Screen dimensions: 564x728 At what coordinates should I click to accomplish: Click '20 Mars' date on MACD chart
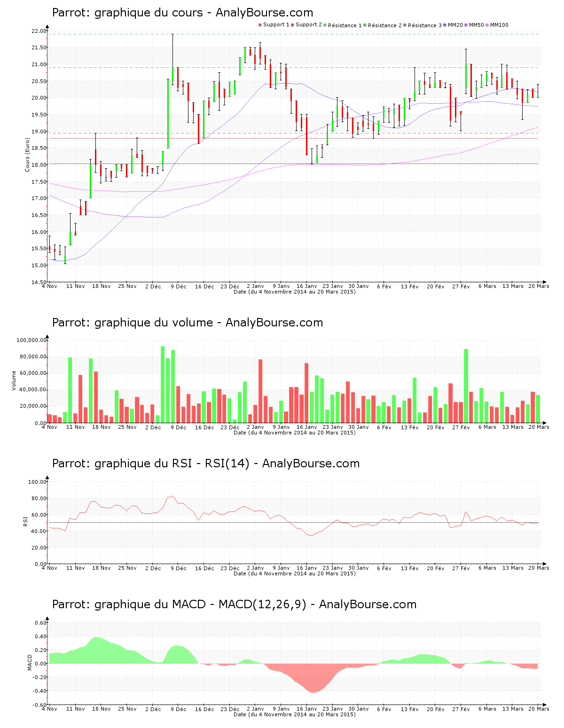pyautogui.click(x=539, y=709)
